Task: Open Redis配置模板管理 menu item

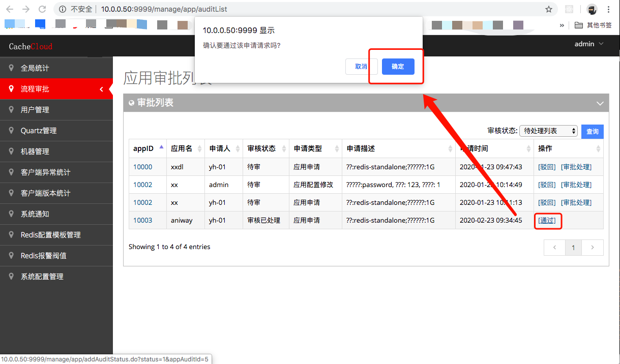Action: 56,234
